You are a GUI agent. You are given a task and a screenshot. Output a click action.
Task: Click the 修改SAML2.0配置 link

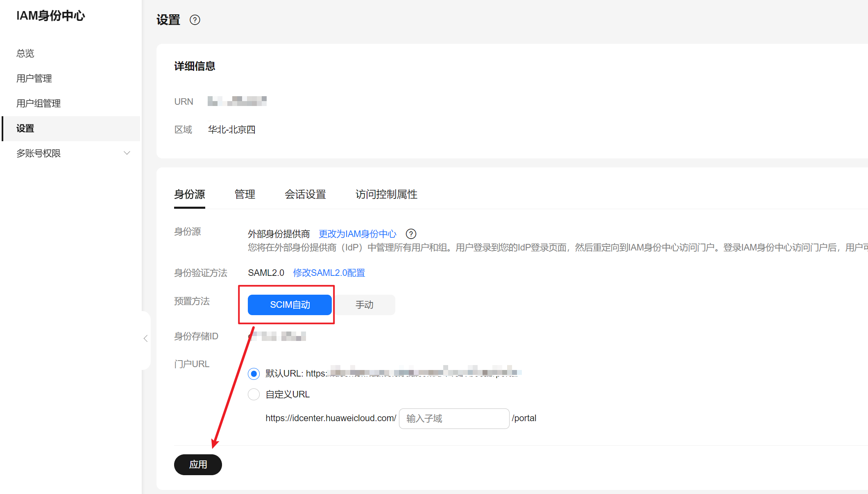pyautogui.click(x=329, y=273)
